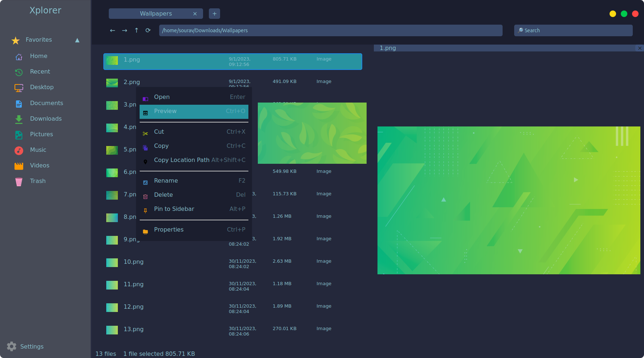Navigate to the Home folder
The image size is (644, 358).
[38, 56]
